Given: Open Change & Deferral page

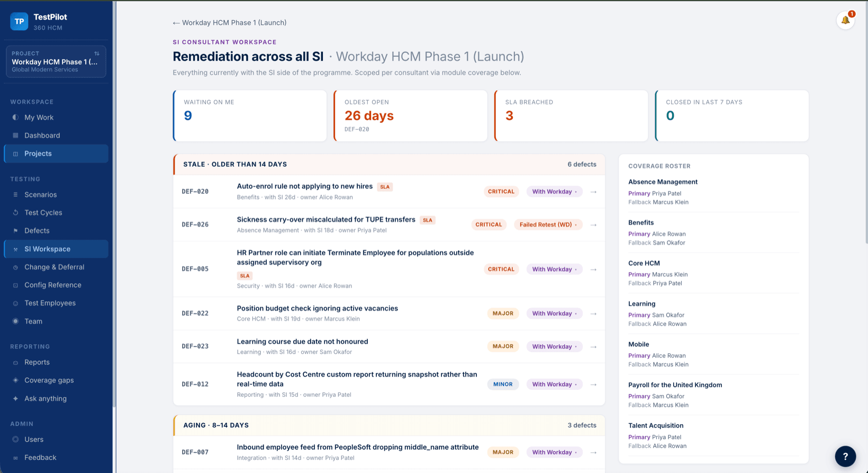Looking at the screenshot, I should click(x=56, y=267).
